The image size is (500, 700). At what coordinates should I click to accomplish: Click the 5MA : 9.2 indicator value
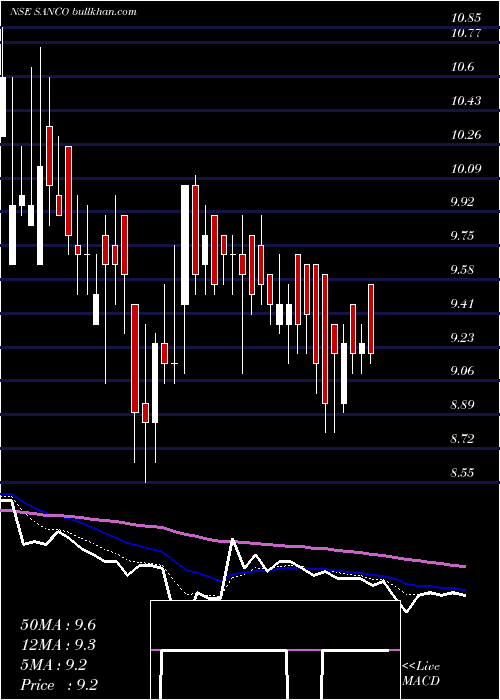53,665
